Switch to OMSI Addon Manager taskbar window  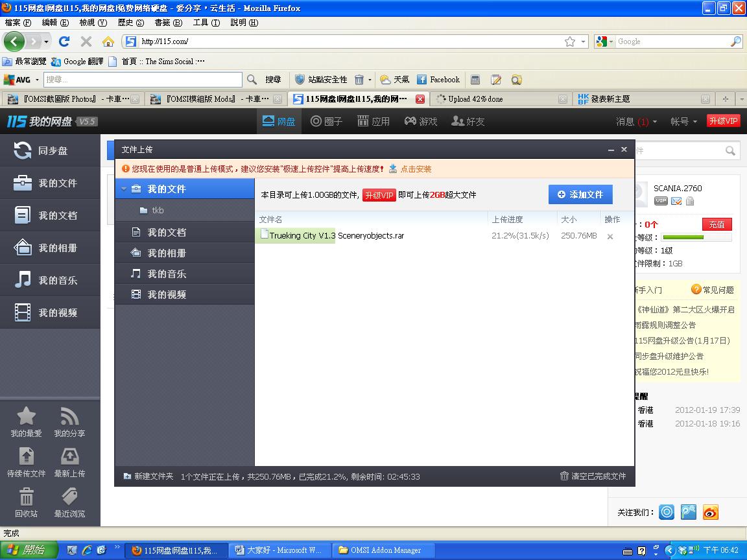(x=383, y=550)
